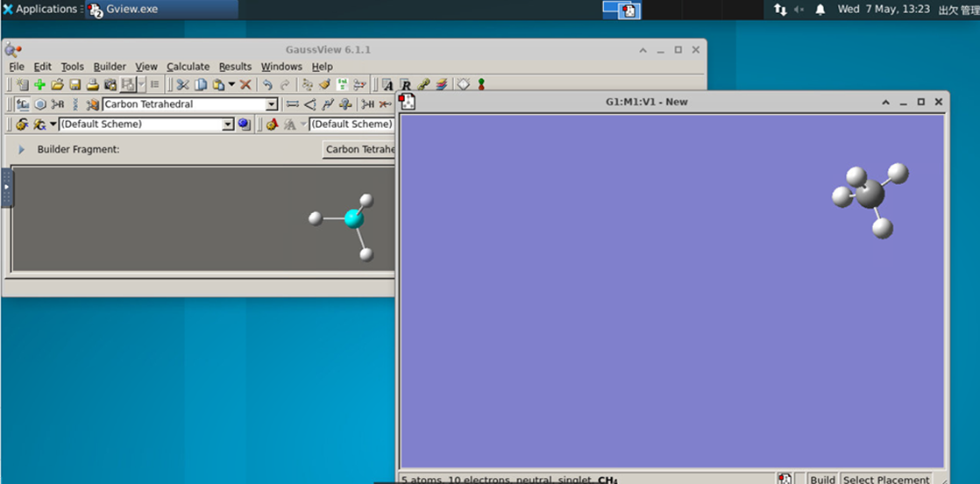980x484 pixels.
Task: Switch to Gview.exe in the taskbar
Action: tap(161, 10)
